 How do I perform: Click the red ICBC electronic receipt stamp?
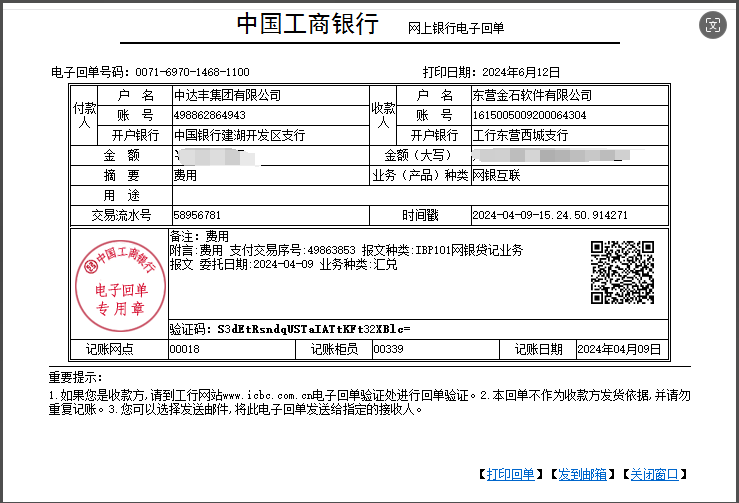(x=121, y=285)
